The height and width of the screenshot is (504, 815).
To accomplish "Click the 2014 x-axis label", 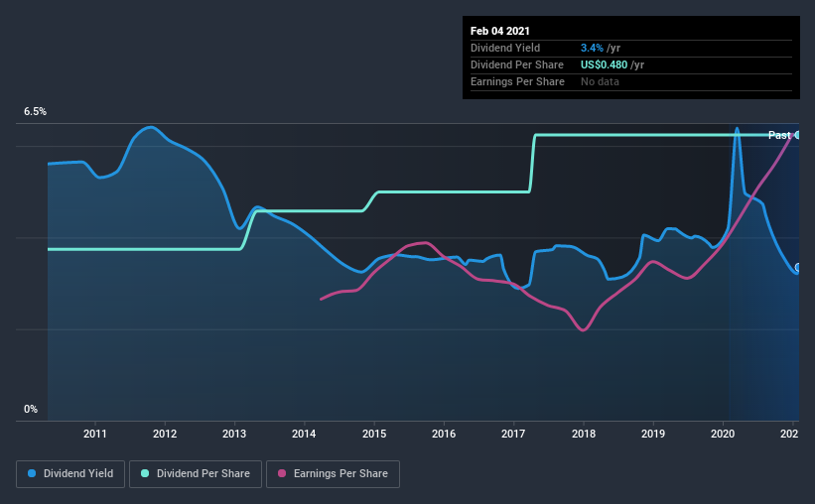I will point(304,434).
